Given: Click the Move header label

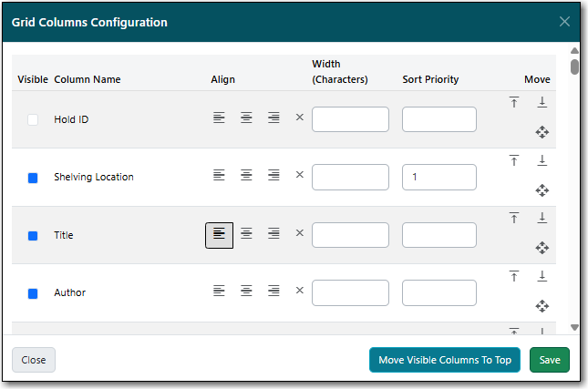Looking at the screenshot, I should tap(537, 79).
